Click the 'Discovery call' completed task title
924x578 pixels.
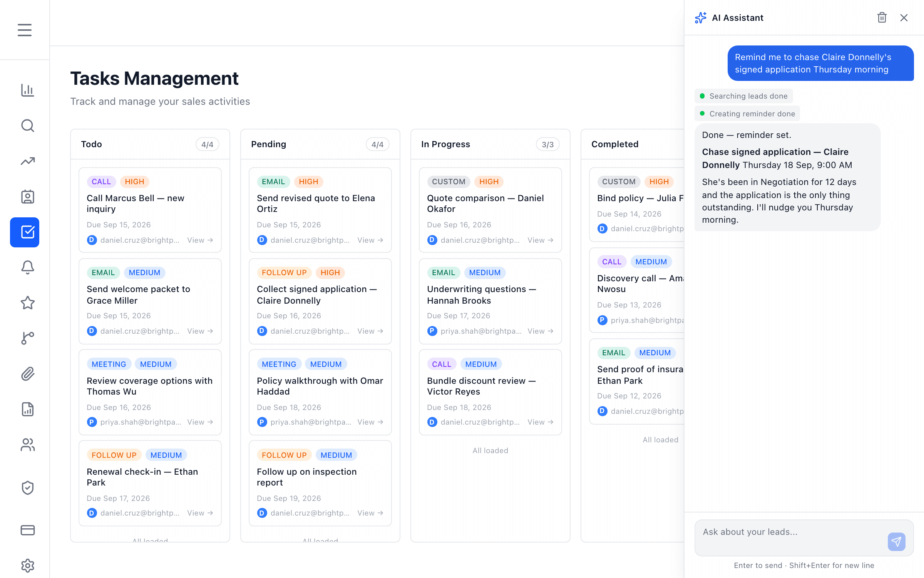point(641,284)
